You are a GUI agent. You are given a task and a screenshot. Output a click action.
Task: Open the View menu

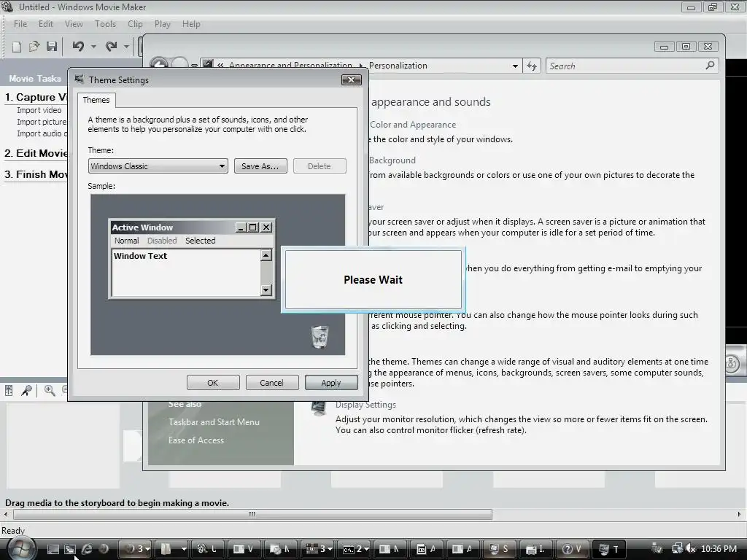pyautogui.click(x=74, y=24)
